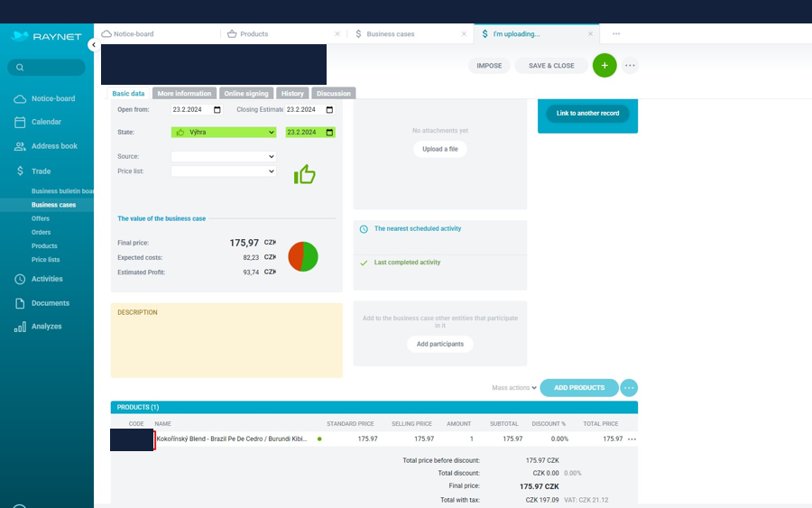The width and height of the screenshot is (812, 508).
Task: Open Products in the Trade submenu
Action: [44, 246]
